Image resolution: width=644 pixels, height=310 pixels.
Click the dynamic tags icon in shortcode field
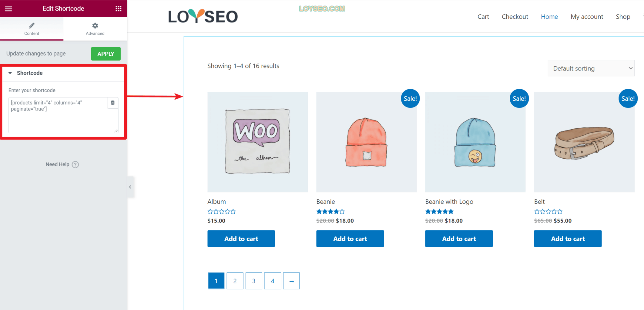point(112,103)
